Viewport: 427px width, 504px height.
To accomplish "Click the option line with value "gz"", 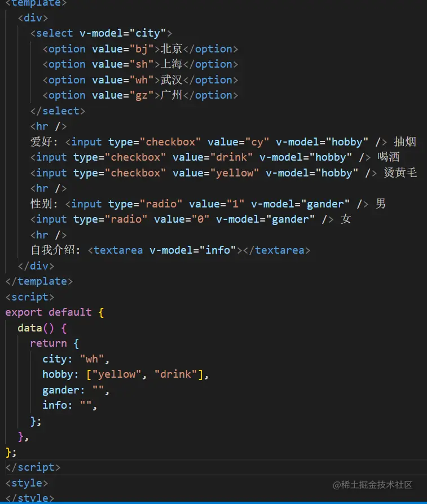I will pos(140,95).
